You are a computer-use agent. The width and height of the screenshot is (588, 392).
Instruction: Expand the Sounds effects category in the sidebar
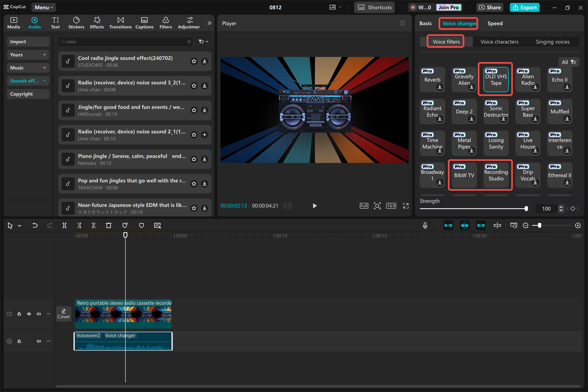28,80
